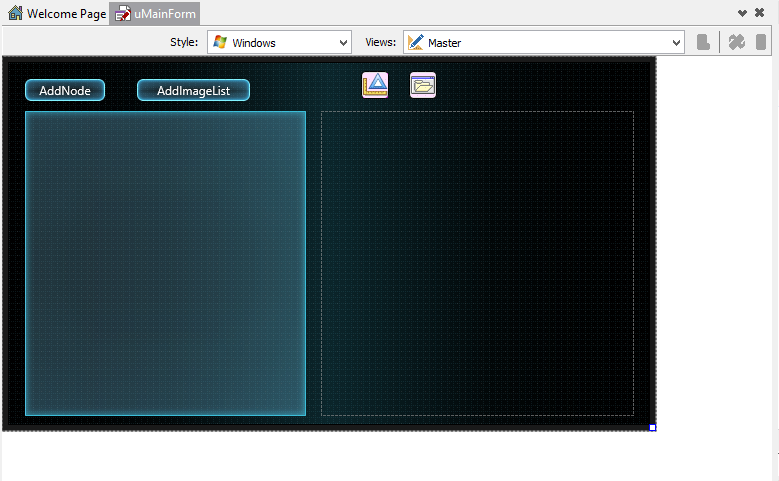Expand the Views dropdown arrow
This screenshot has width=779, height=481.
(676, 43)
